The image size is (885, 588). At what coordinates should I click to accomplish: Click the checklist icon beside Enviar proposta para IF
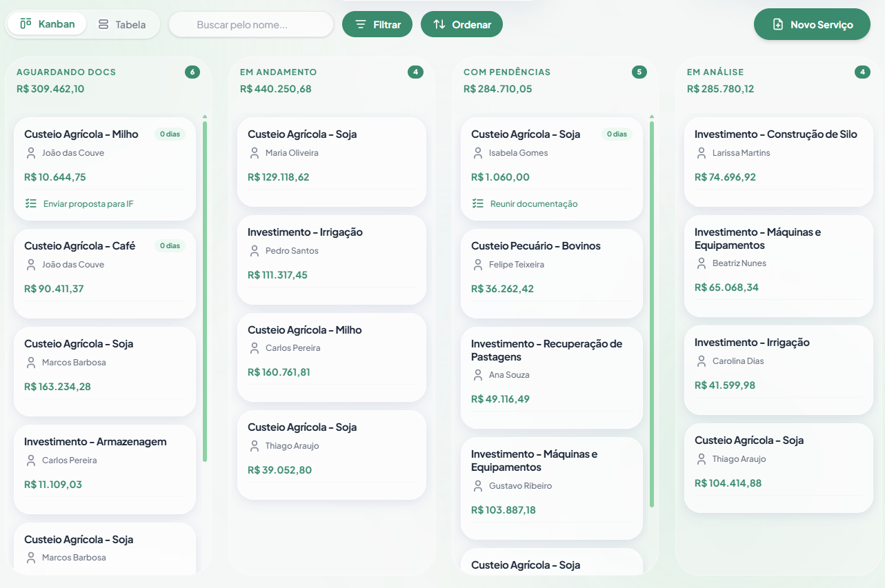[30, 203]
